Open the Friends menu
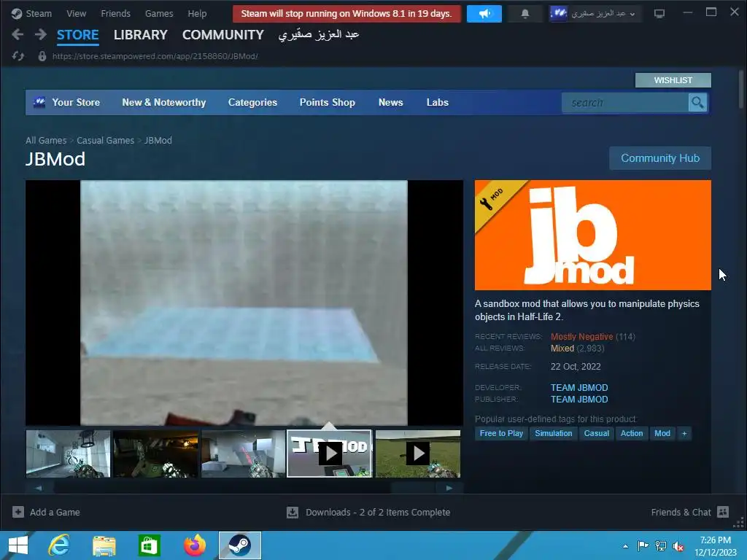The height and width of the screenshot is (560, 747). [x=116, y=13]
